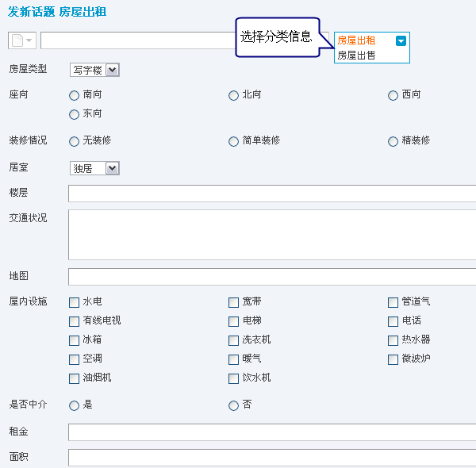Click the blue arrow icon in category list
Image resolution: width=476 pixels, height=468 pixels.
pos(401,40)
